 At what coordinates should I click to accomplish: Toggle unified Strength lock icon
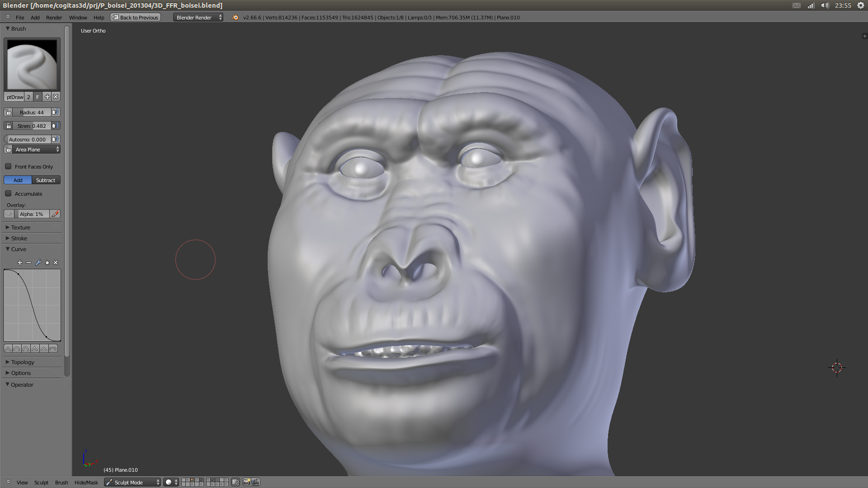click(9, 126)
